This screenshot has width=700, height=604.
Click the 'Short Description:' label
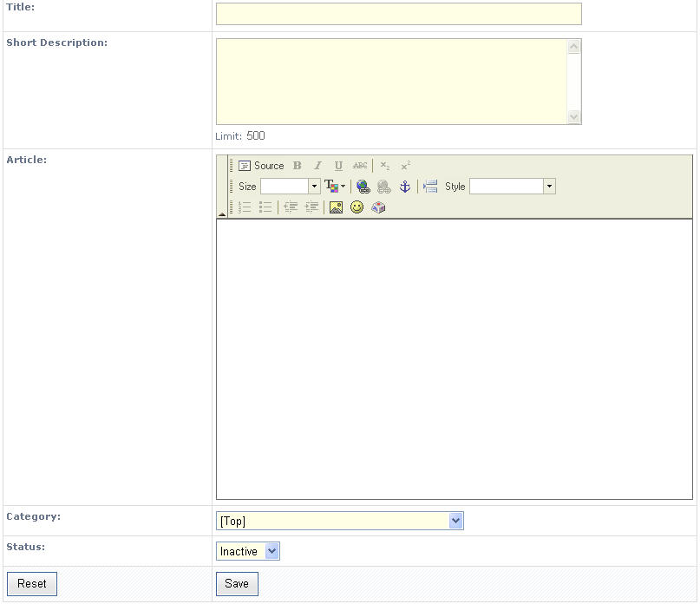(x=56, y=43)
